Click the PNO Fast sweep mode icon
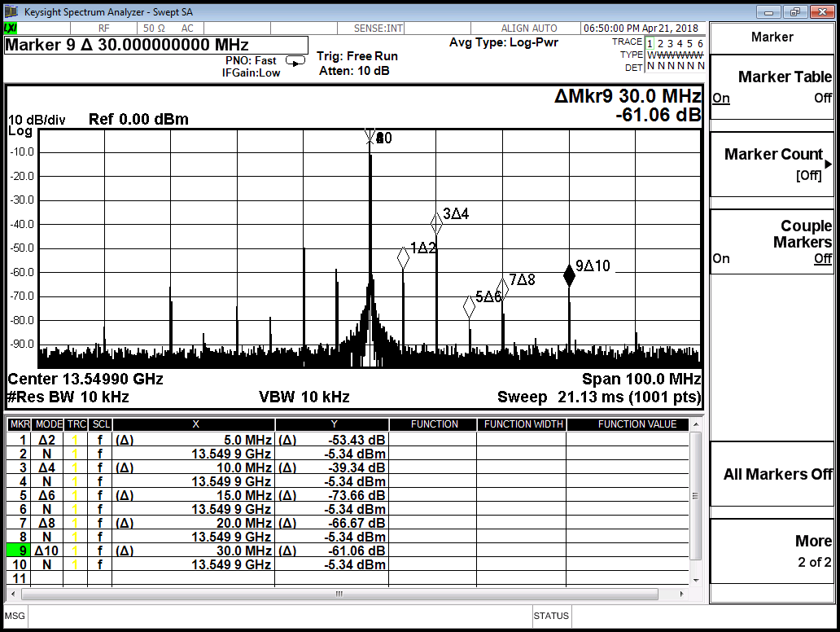The image size is (840, 632). coord(295,60)
